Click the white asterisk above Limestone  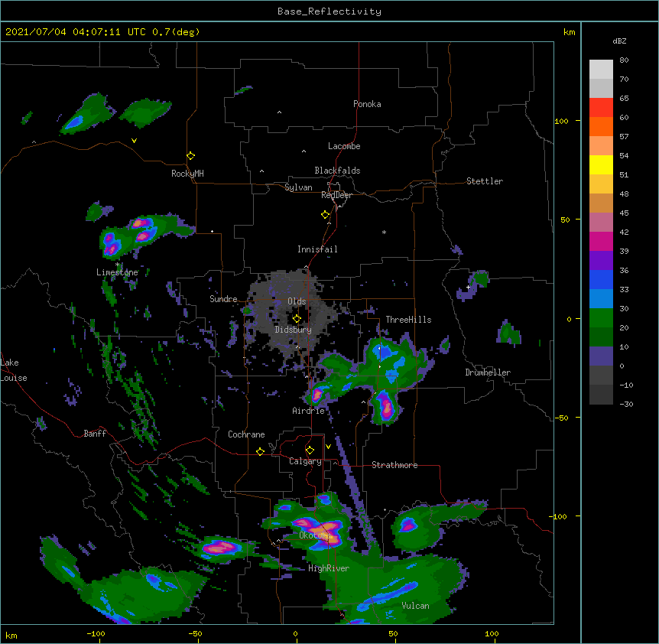pos(118,265)
